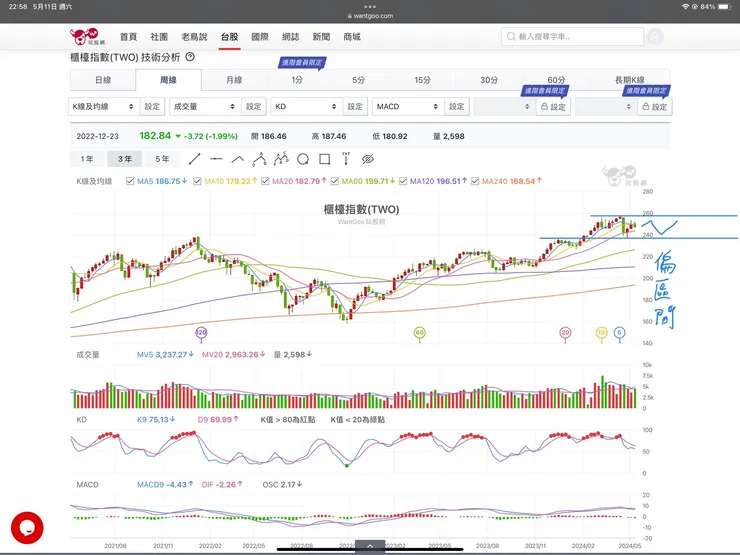The image size is (740, 555).
Task: Hide drawings with the crossed-eye icon
Action: tap(367, 159)
